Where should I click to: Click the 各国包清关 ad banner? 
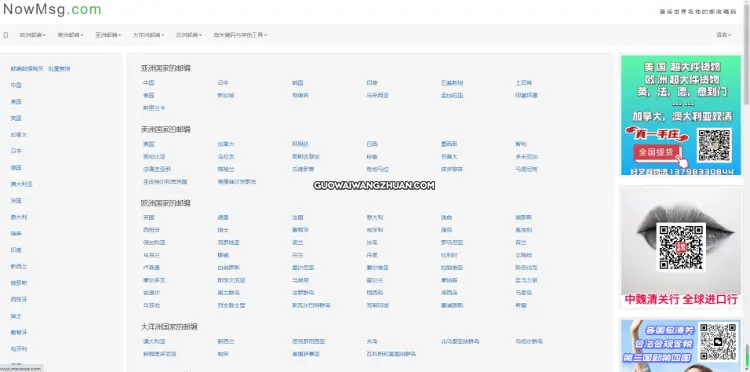pyautogui.click(x=681, y=346)
